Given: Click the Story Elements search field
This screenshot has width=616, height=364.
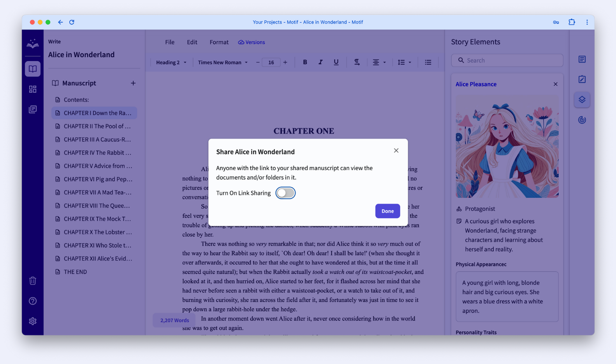Looking at the screenshot, I should tap(507, 60).
